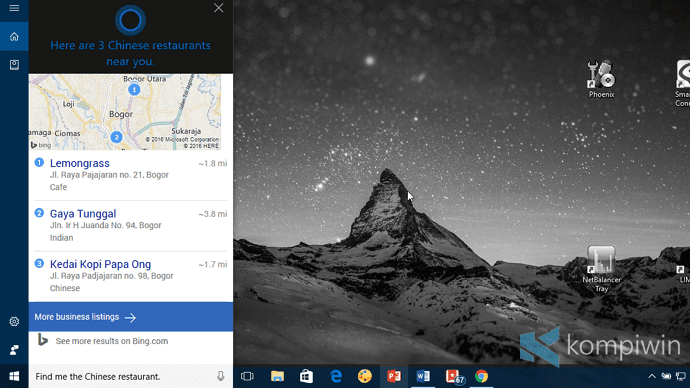Select map pin number 1
Image resolution: width=690 pixels, height=388 pixels.
pyautogui.click(x=134, y=90)
